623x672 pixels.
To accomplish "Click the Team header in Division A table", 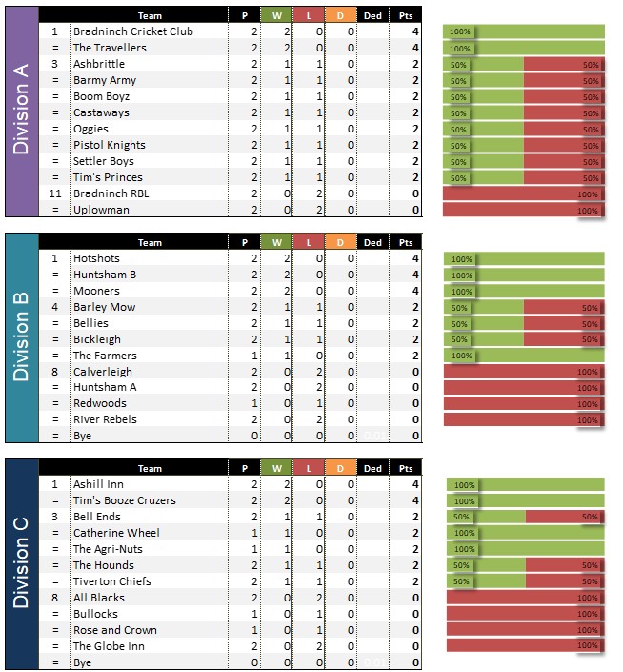I will (150, 15).
